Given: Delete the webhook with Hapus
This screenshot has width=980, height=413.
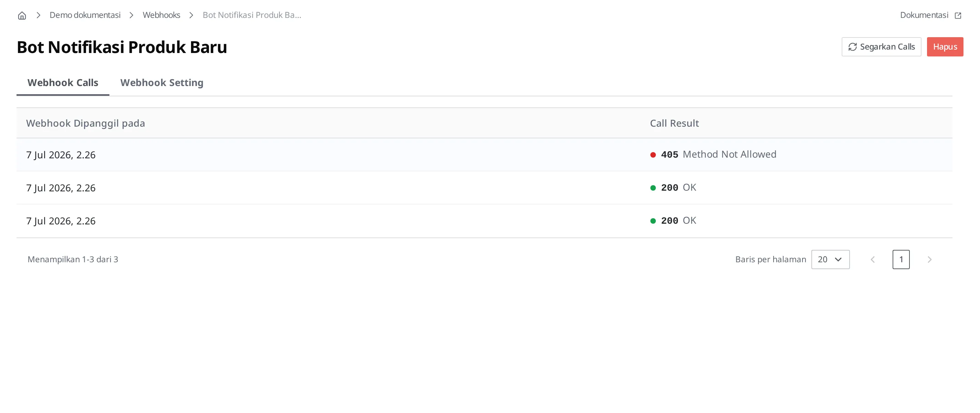Looking at the screenshot, I should pos(945,47).
